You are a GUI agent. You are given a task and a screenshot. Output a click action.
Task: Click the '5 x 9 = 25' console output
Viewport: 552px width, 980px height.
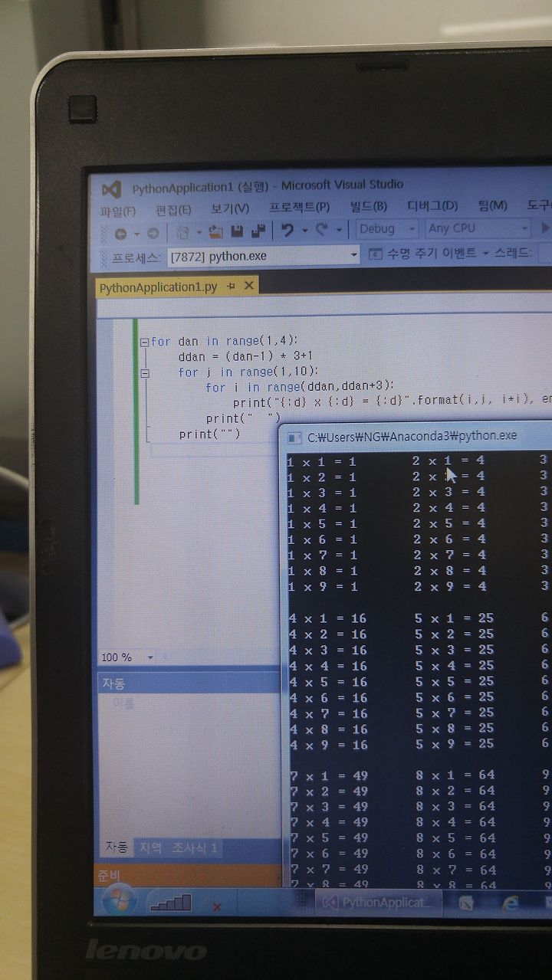coord(455,743)
